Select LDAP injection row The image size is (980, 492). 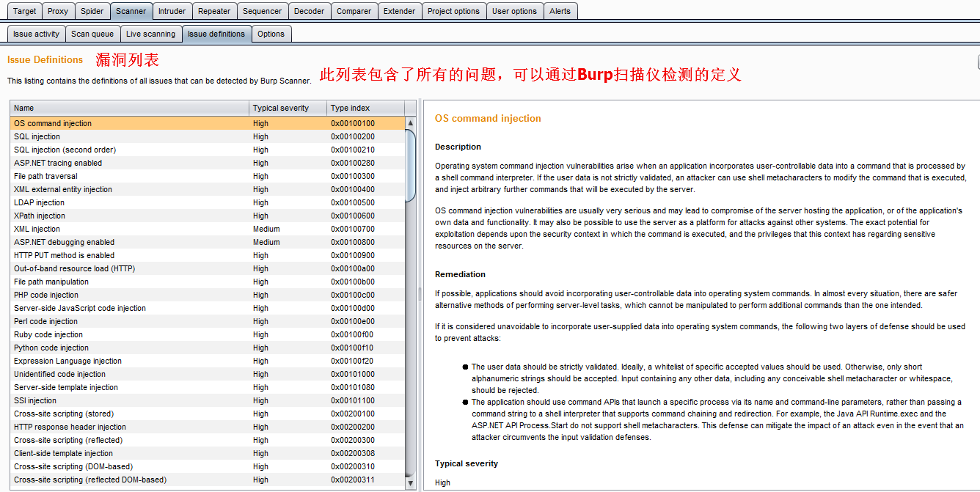point(208,202)
